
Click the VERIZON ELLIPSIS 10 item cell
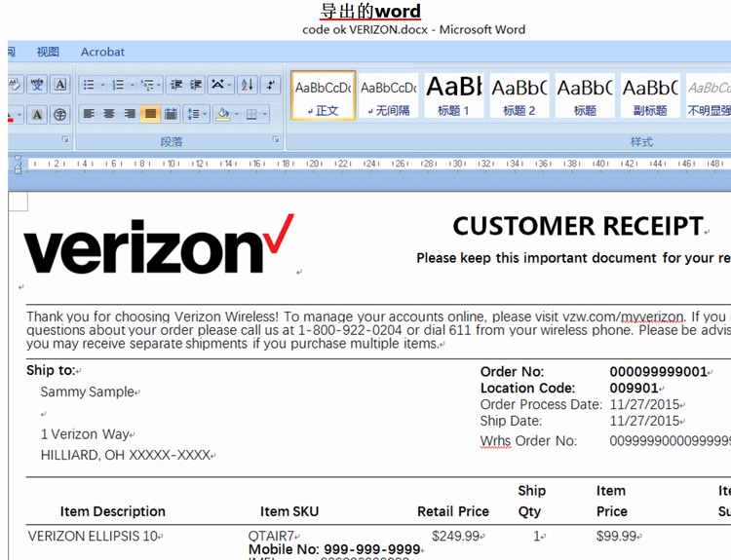tap(93, 537)
